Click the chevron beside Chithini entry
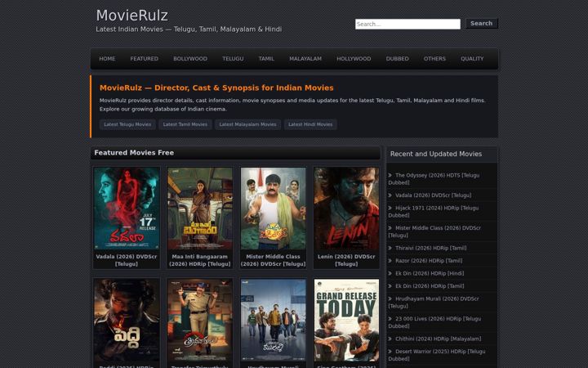The width and height of the screenshot is (588, 368). pos(390,339)
